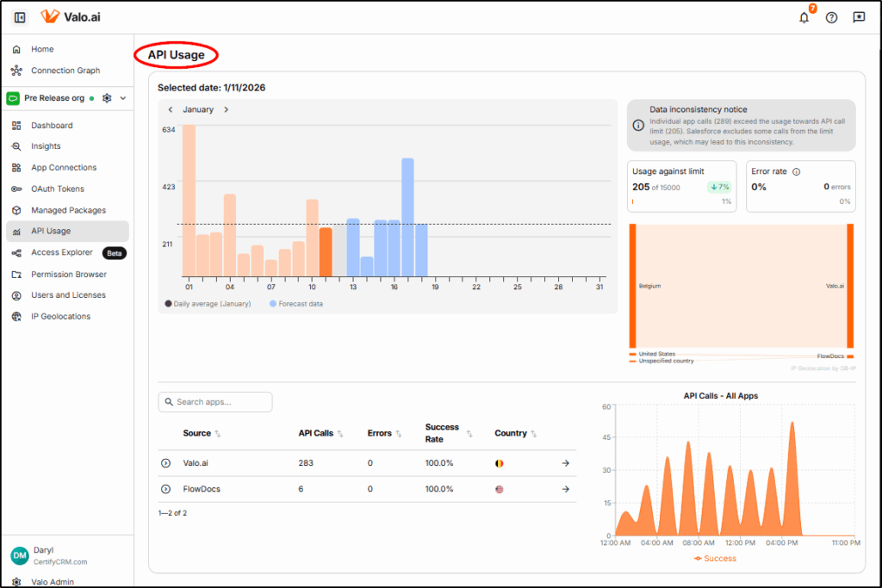Expand the Valo.ai source row
This screenshot has width=882, height=588.
pos(165,463)
